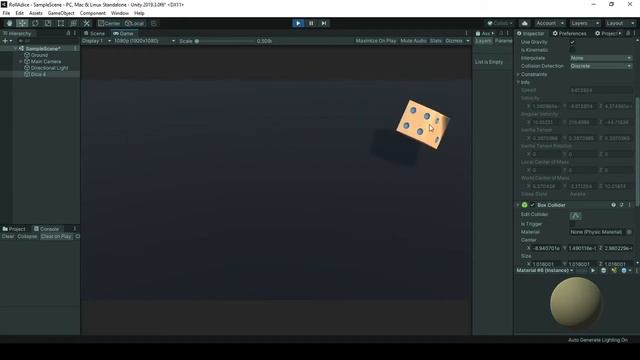
Task: Open the Display 1 dropdown
Action: tap(97, 41)
